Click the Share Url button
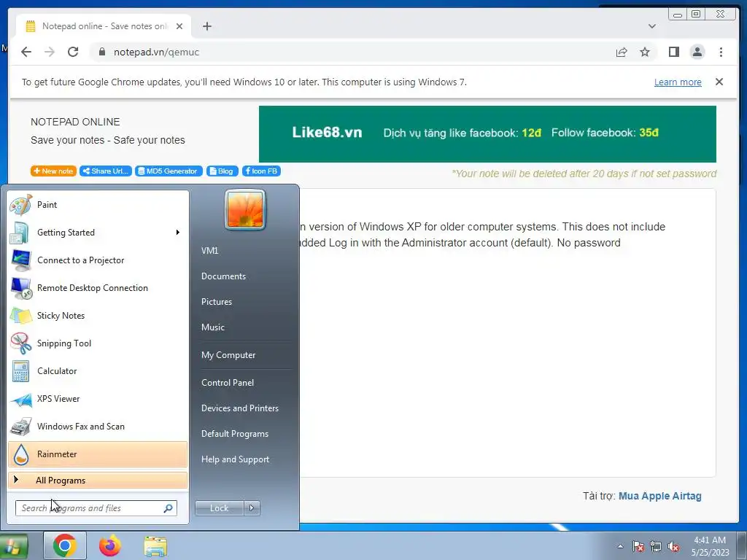The image size is (747, 560). coord(106,171)
